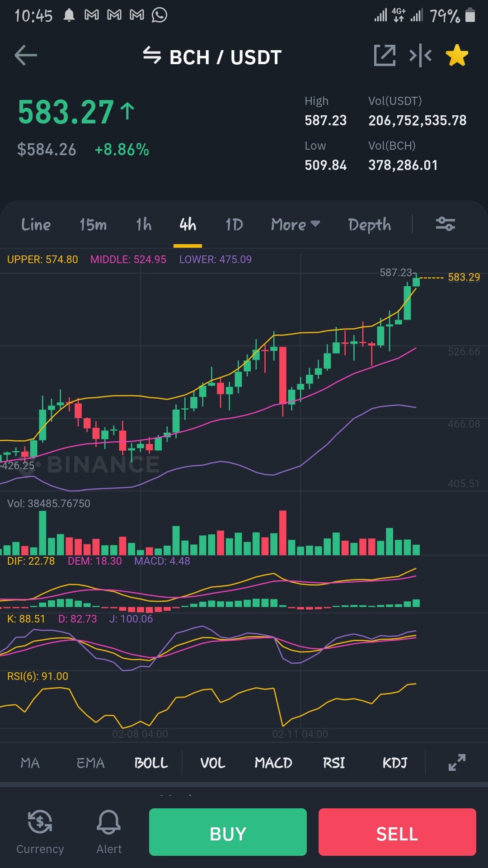Tap the red SELL button
The image size is (488, 868).
pos(397,832)
